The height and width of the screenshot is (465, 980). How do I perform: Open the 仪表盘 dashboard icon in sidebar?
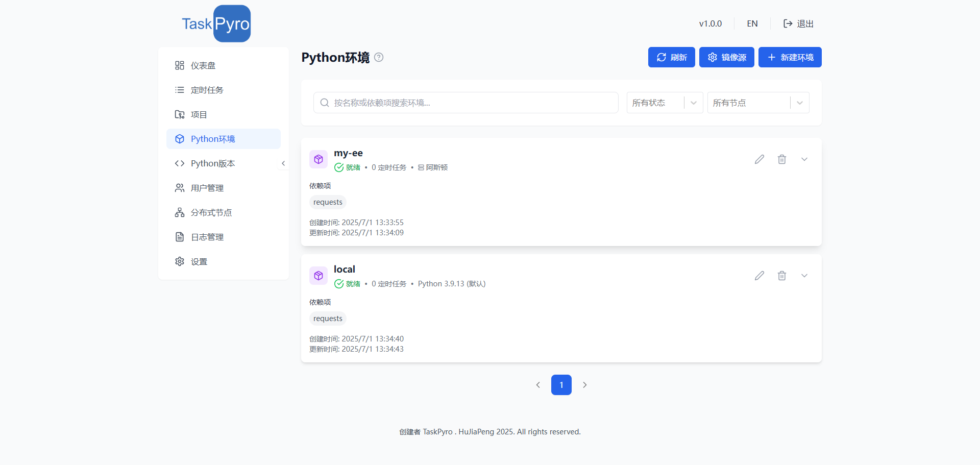coord(179,65)
